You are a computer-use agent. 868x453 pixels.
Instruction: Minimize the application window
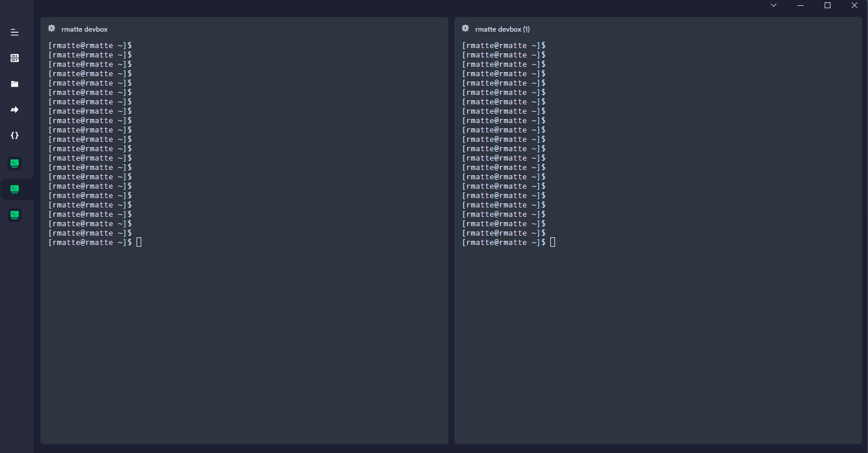pos(800,5)
